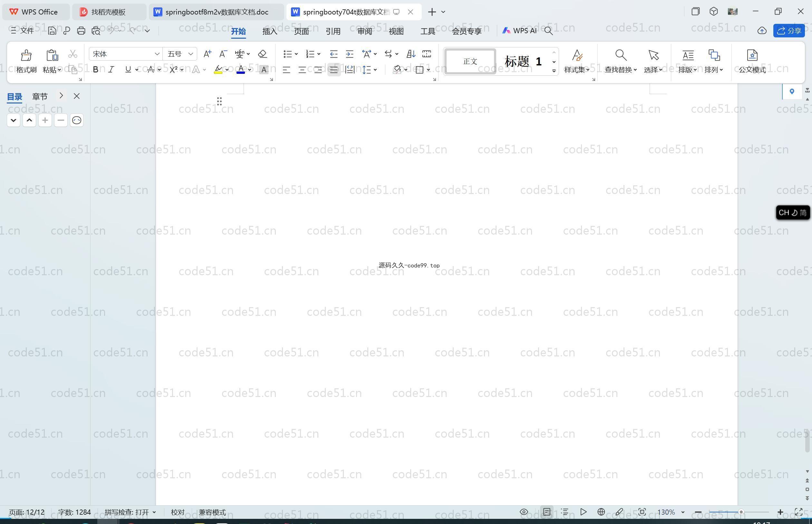This screenshot has width=812, height=524.
Task: Select Align Right paragraph alignment
Action: [x=318, y=70]
